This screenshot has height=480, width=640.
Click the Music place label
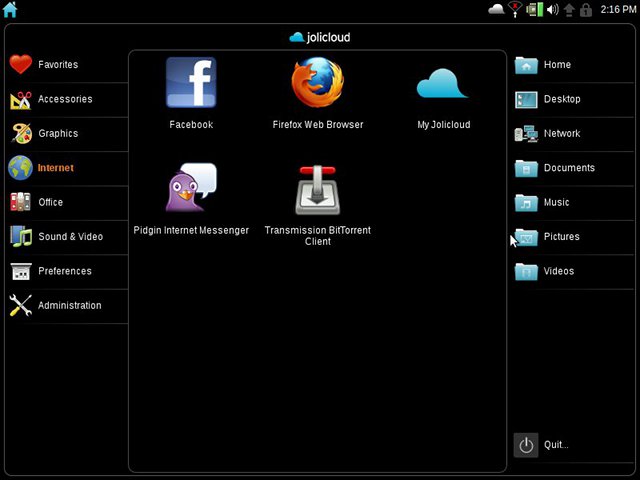[x=556, y=202]
